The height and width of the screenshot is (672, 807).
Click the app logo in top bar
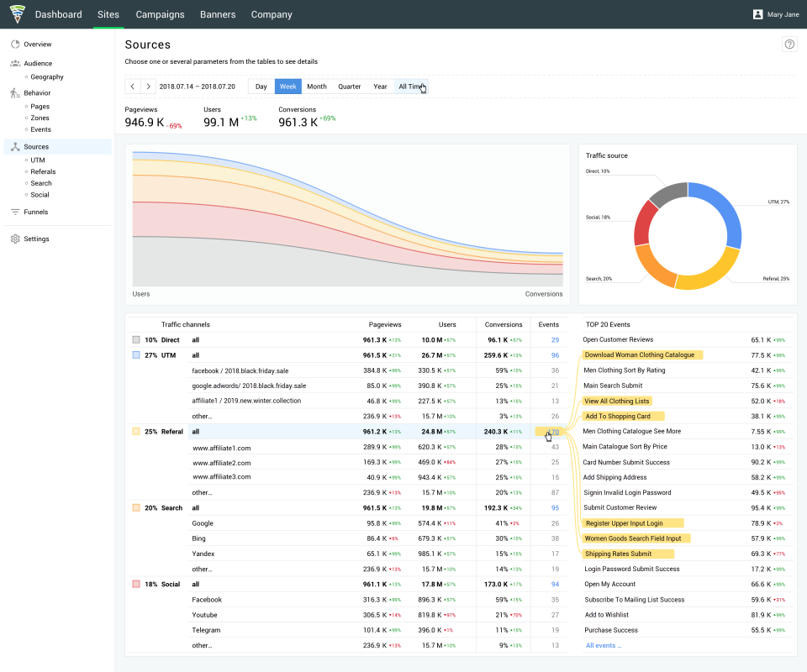tap(17, 14)
